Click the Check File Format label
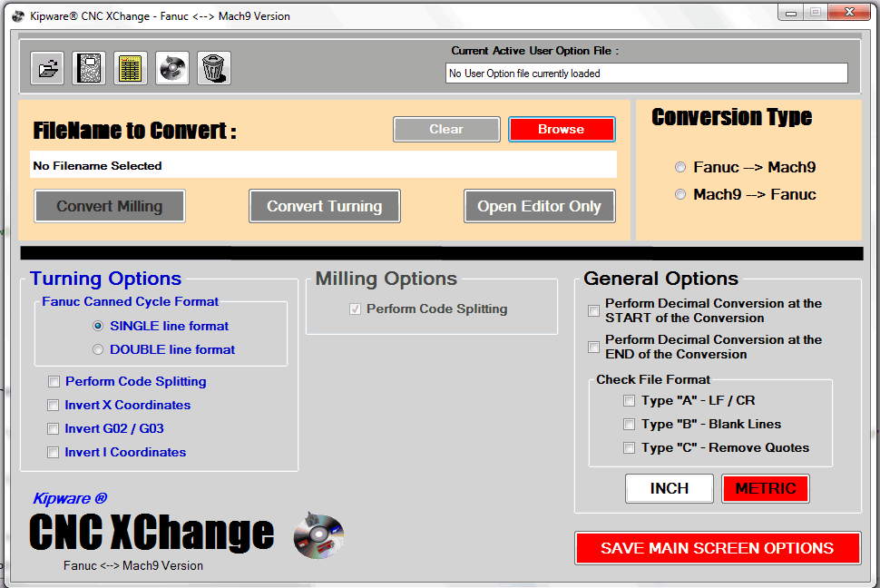880x588 pixels. pyautogui.click(x=653, y=379)
